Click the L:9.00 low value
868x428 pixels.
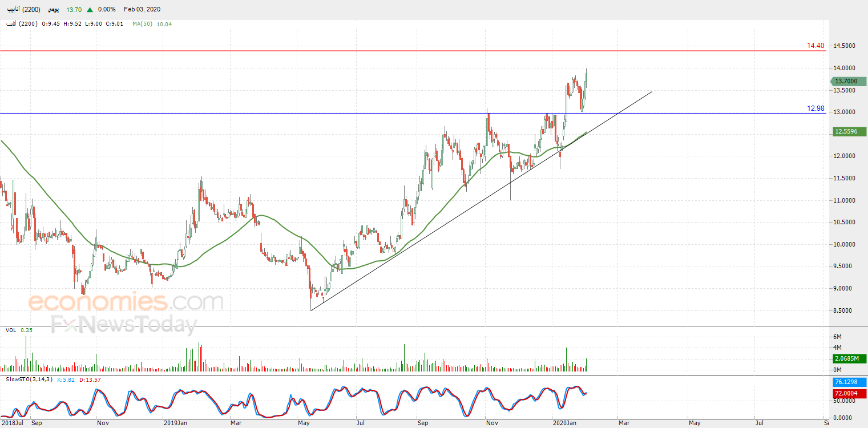click(x=94, y=24)
